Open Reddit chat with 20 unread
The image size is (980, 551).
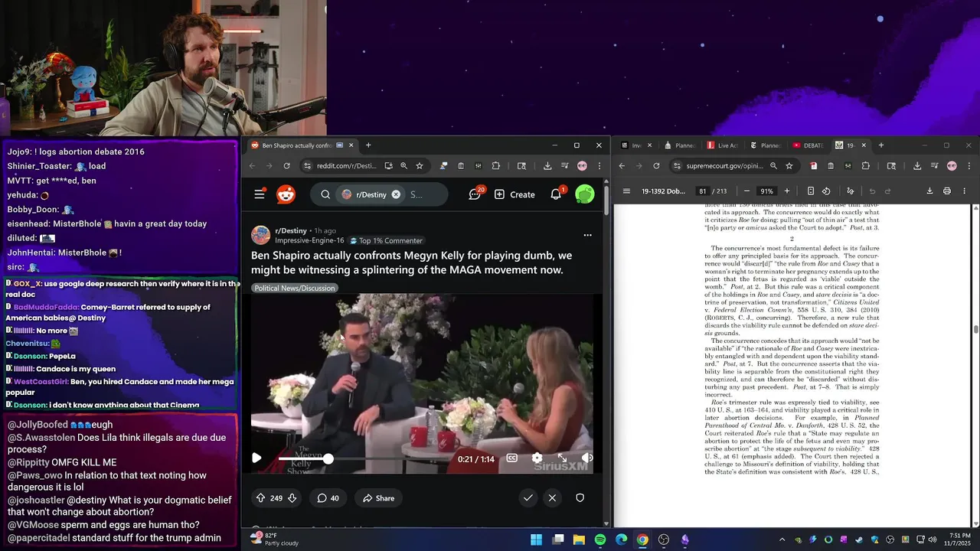(475, 194)
